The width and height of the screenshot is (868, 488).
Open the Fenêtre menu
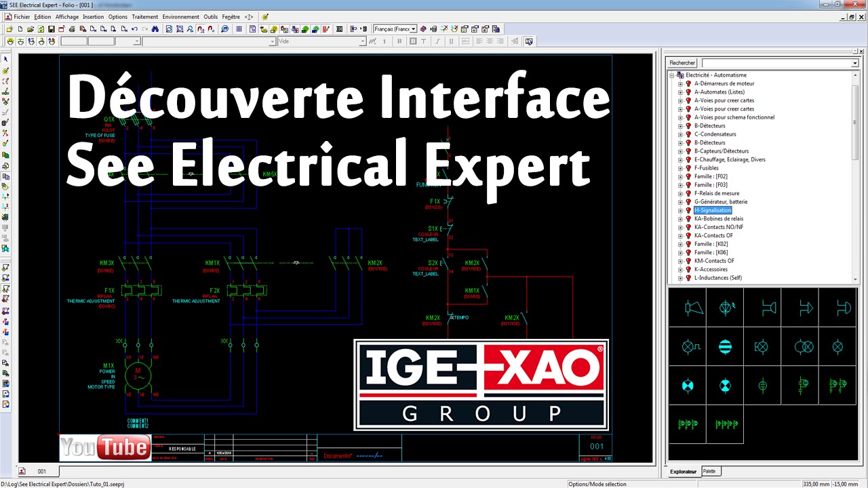coord(231,16)
